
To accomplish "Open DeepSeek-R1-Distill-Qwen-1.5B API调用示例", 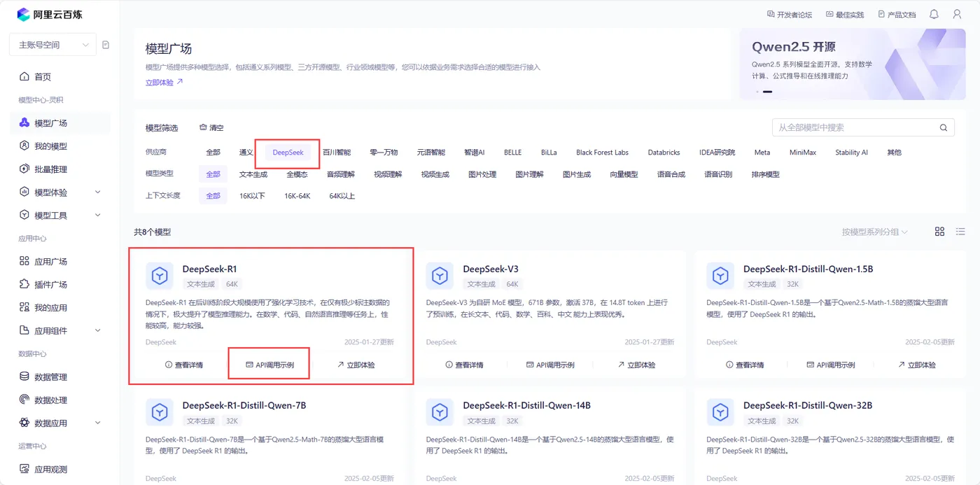I will coord(830,365).
